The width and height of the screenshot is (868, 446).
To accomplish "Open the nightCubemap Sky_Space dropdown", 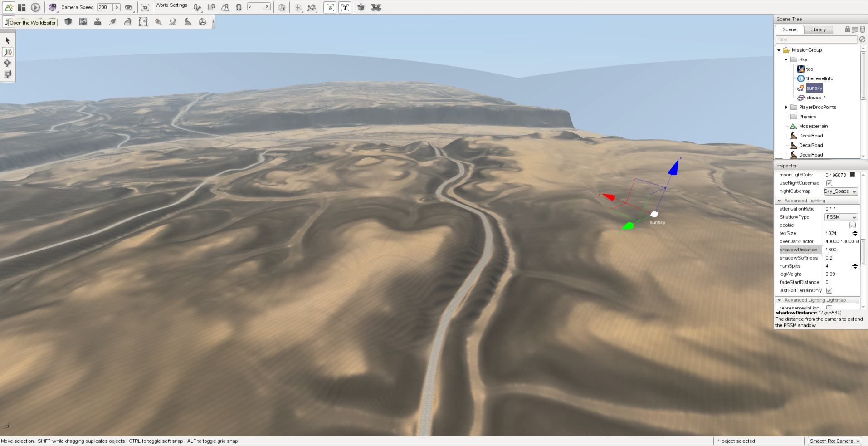I will pyautogui.click(x=841, y=191).
